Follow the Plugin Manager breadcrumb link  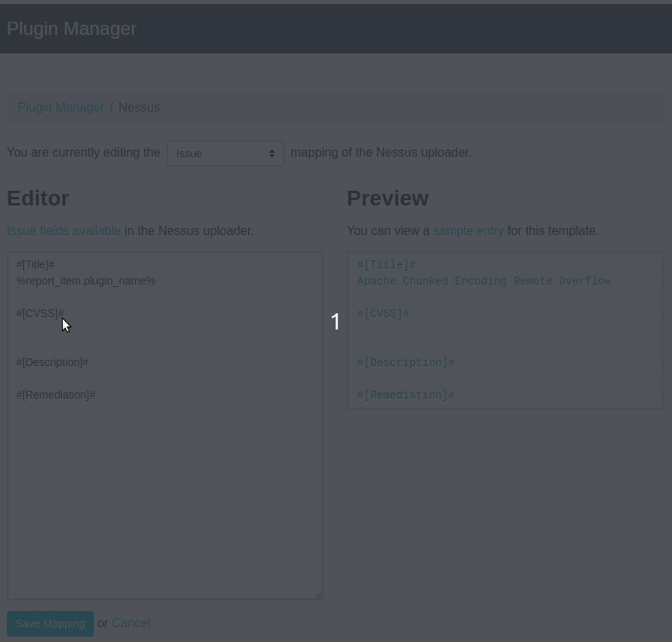pyautogui.click(x=60, y=107)
